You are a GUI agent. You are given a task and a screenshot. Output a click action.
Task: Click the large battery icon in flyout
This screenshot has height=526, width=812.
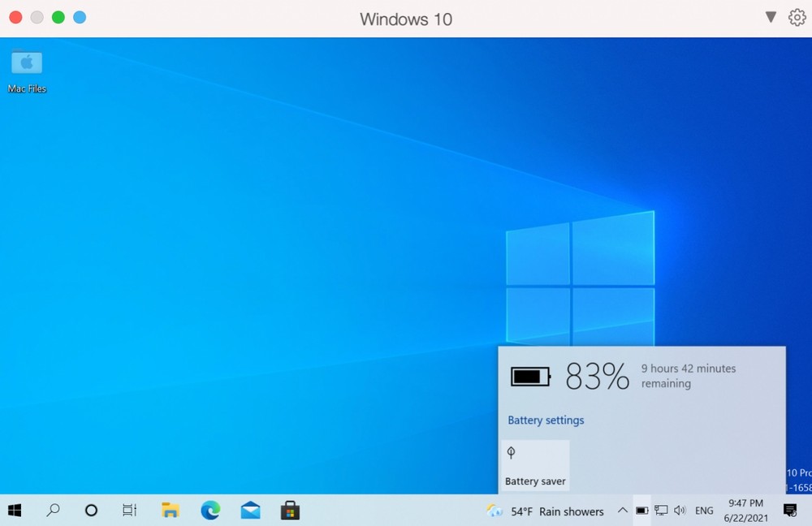click(530, 377)
